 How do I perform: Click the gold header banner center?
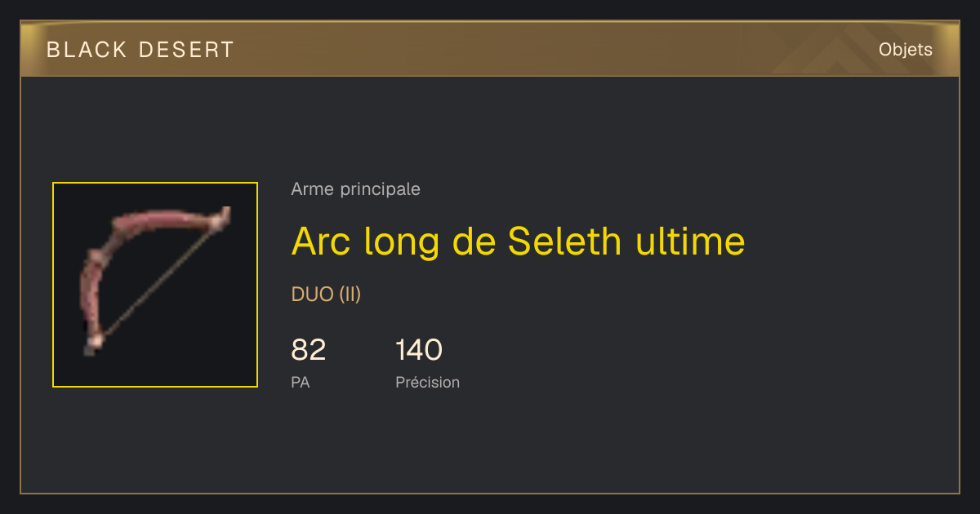490,49
